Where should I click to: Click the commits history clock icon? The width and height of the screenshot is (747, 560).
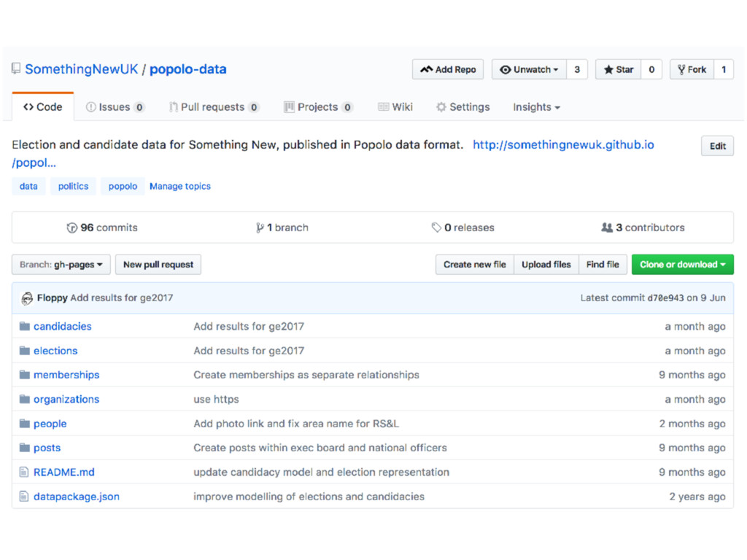coord(72,228)
